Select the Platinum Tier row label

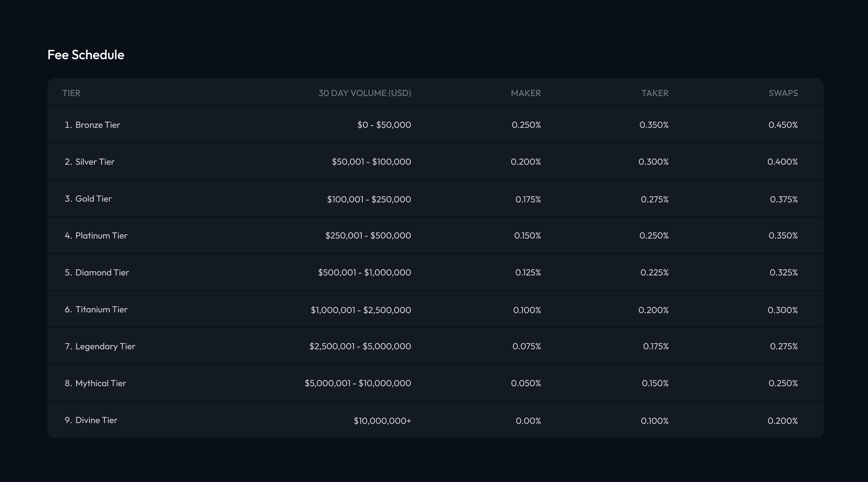(x=101, y=236)
